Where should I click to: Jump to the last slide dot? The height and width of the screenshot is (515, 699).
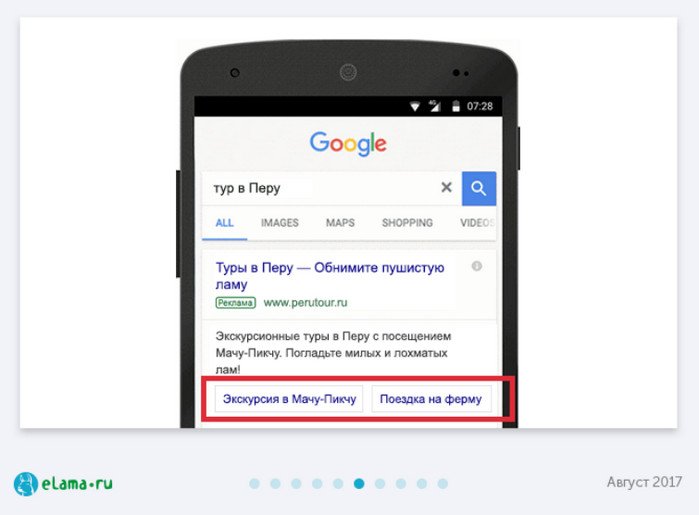coord(443,484)
